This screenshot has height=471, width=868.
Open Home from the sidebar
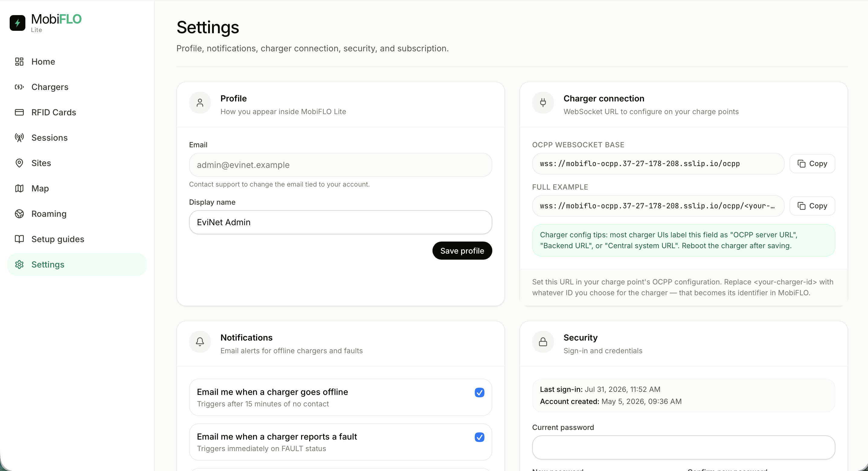click(x=77, y=62)
